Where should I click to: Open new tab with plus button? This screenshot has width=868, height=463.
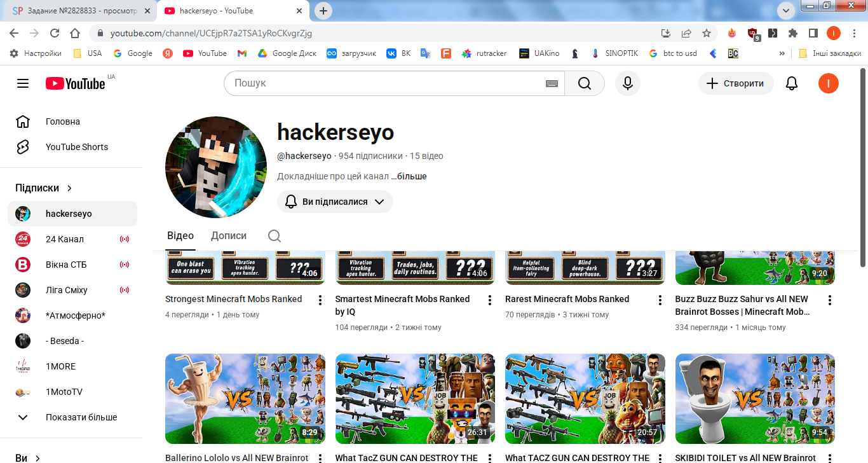coord(323,11)
